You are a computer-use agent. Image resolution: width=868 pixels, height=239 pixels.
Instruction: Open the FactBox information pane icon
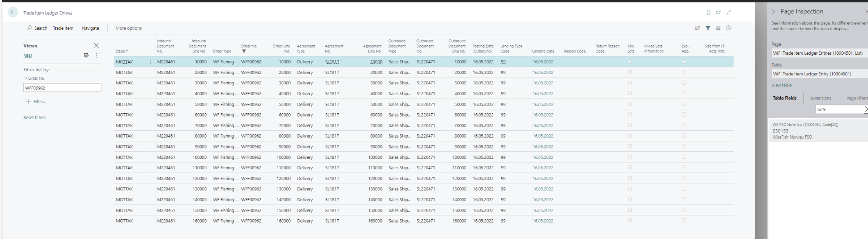tap(728, 28)
